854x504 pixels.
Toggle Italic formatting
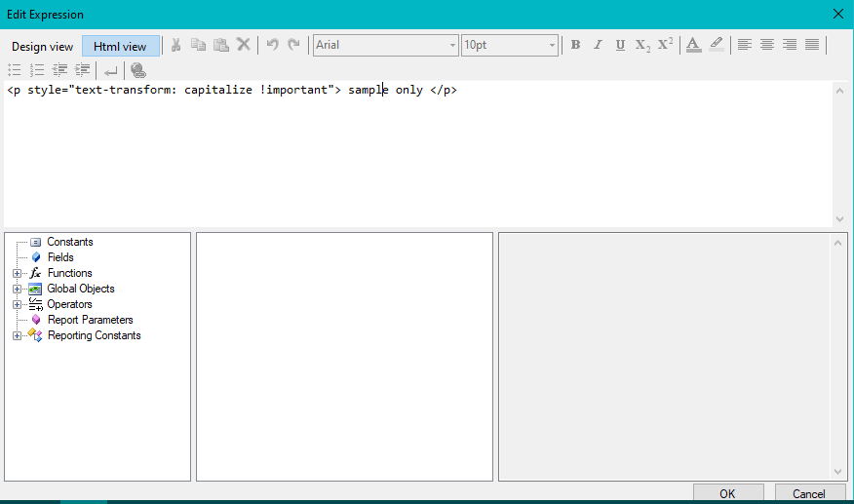598,45
